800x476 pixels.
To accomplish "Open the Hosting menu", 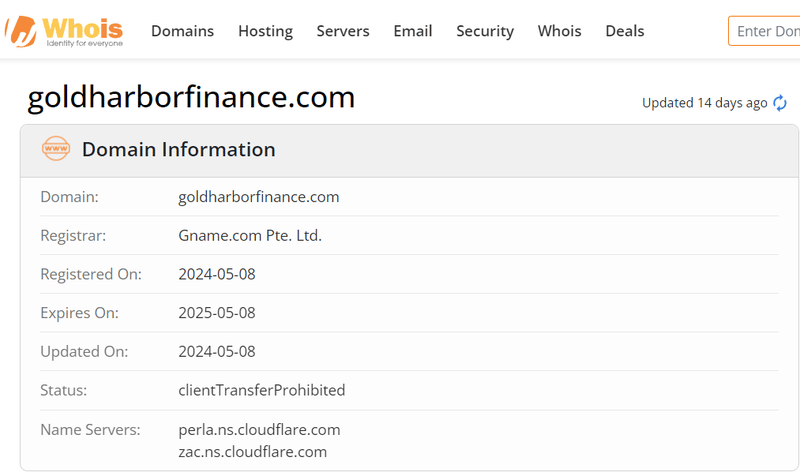I will click(x=265, y=31).
